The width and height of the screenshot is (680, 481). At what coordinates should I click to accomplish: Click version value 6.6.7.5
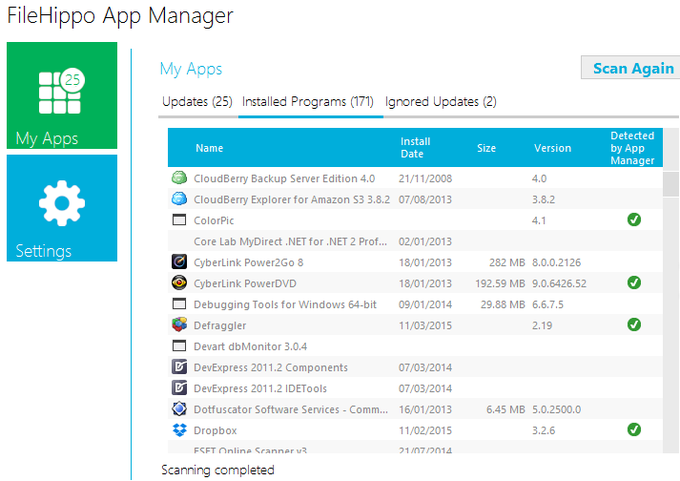pyautogui.click(x=548, y=304)
